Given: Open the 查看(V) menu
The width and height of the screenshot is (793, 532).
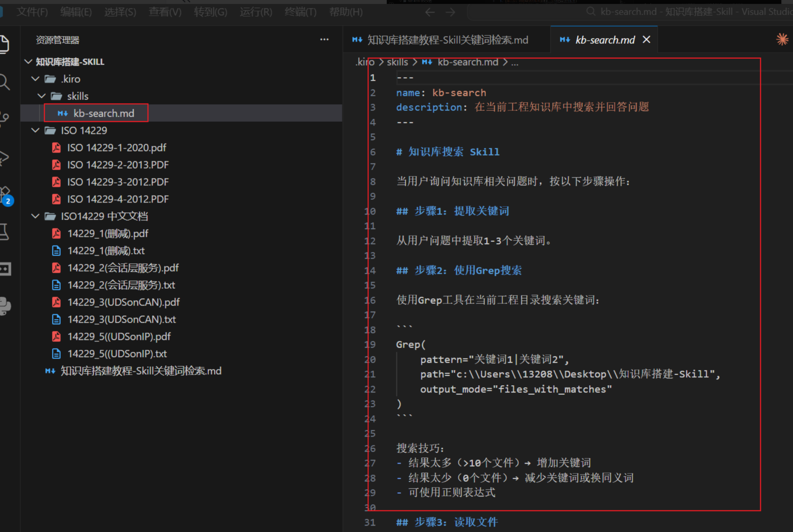Looking at the screenshot, I should [165, 12].
